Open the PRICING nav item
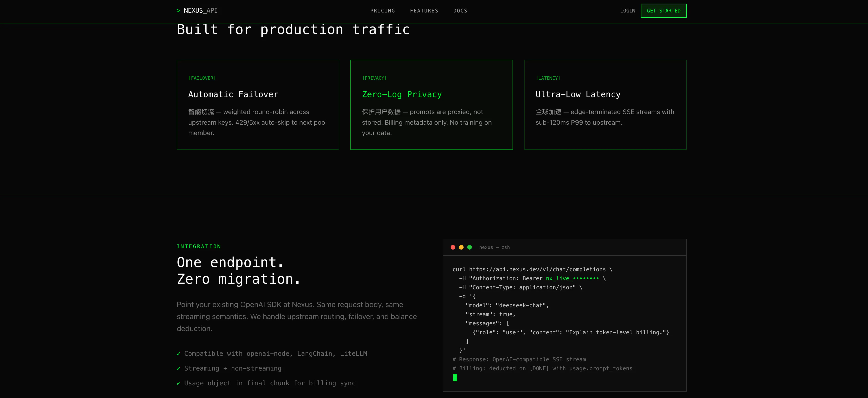Screen dimensions: 868x398 coord(382,11)
